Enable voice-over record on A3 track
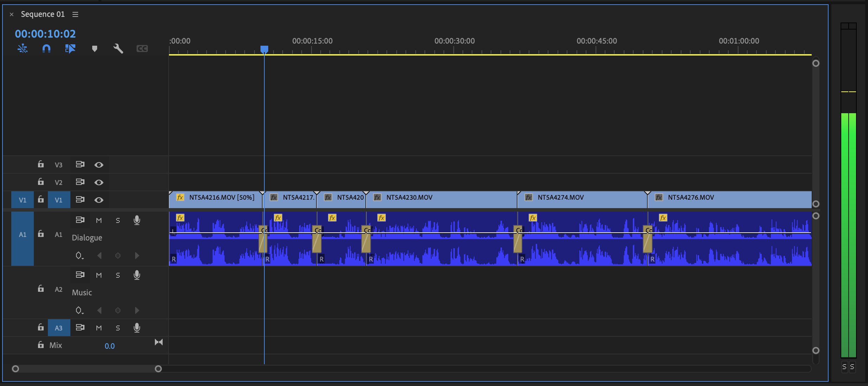Viewport: 868px width, 386px height. 137,328
